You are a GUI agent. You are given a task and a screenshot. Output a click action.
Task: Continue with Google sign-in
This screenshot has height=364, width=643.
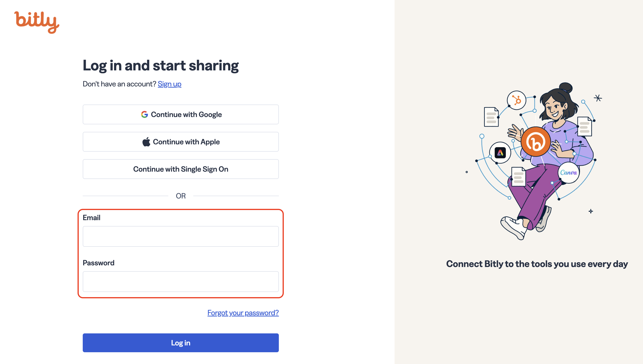[x=181, y=114]
